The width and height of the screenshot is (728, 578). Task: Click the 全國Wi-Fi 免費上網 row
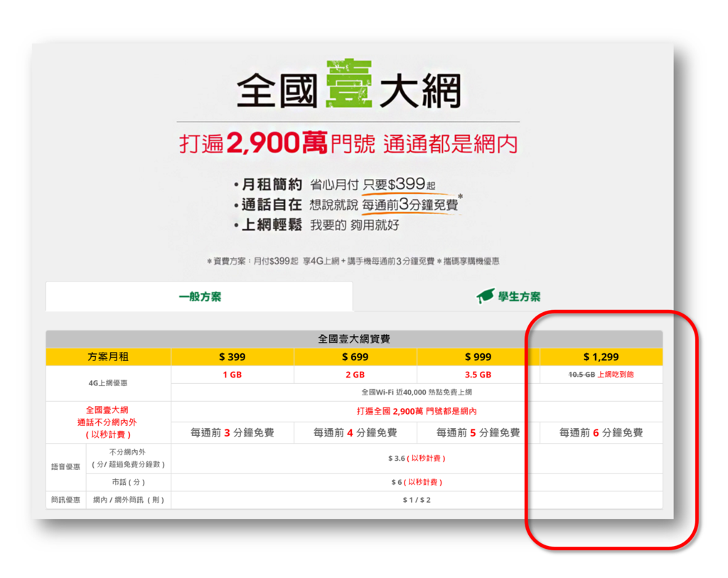(x=417, y=390)
